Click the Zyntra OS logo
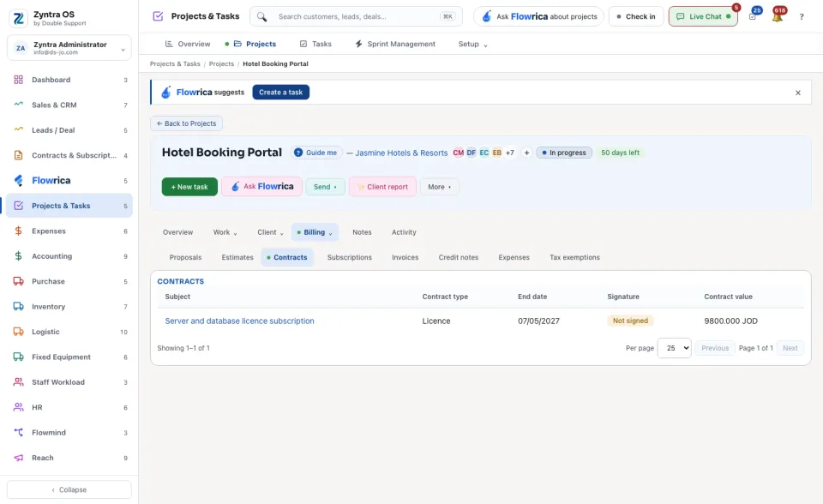This screenshot has width=823, height=504. tap(18, 18)
